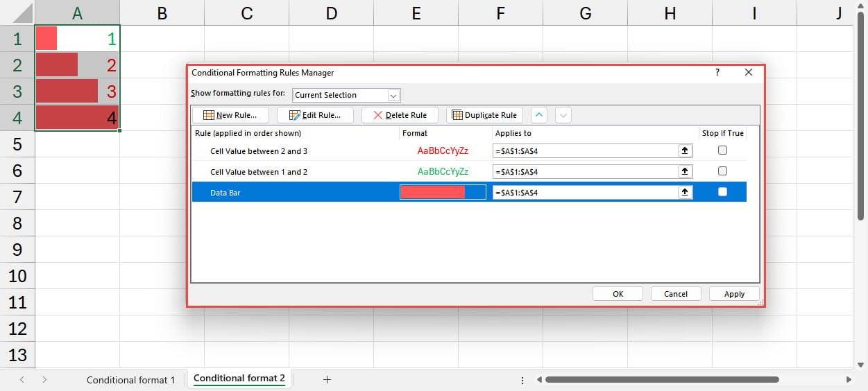
Task: Select the Conditional format 2 sheet tab
Action: click(239, 379)
